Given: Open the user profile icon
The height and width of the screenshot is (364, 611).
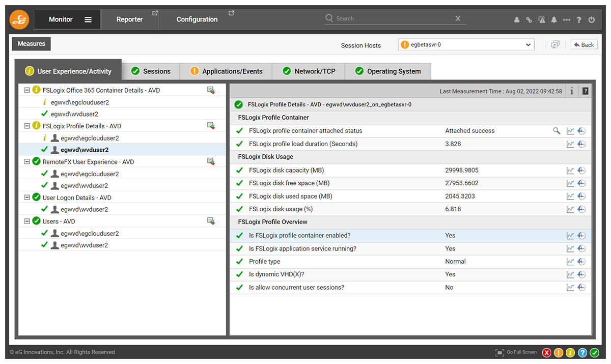Looking at the screenshot, I should click(517, 20).
